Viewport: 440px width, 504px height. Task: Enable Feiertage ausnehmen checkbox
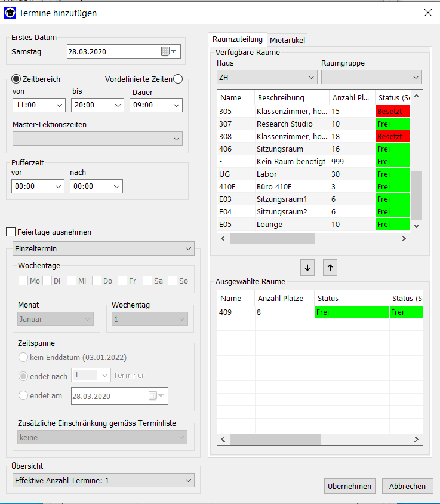[10, 232]
